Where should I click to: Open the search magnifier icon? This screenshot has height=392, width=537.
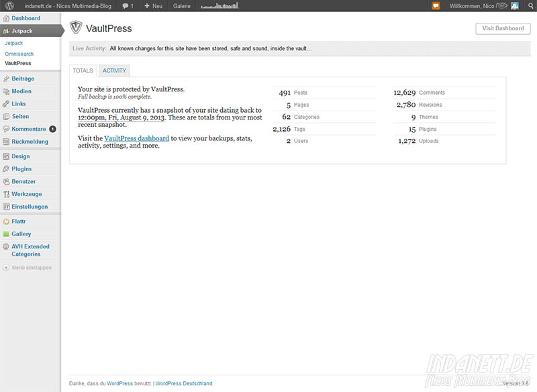click(x=530, y=6)
